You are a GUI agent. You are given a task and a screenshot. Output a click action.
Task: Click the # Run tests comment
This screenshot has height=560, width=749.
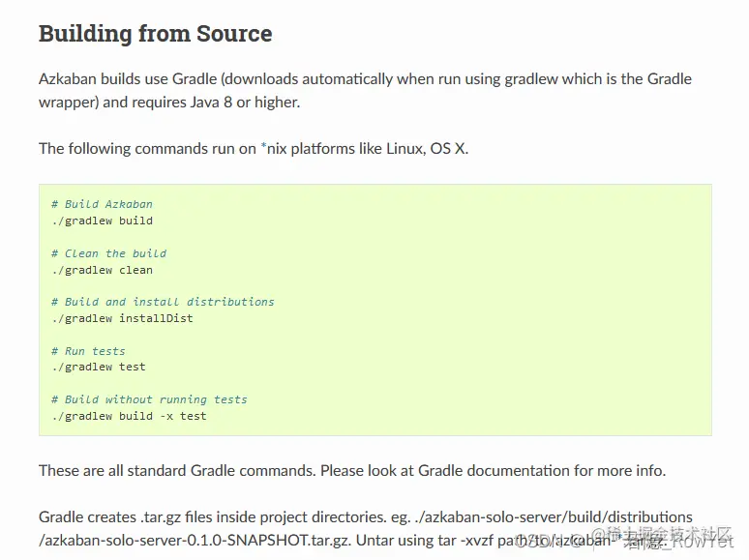[x=88, y=351]
